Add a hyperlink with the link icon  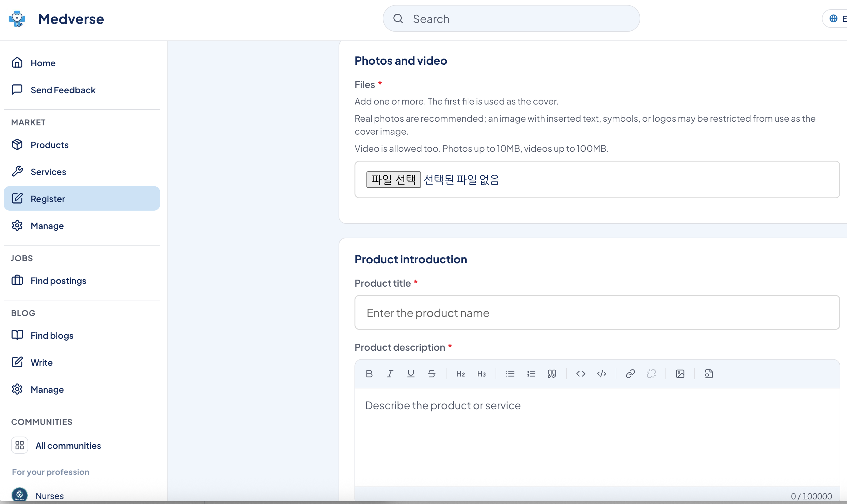coord(630,374)
